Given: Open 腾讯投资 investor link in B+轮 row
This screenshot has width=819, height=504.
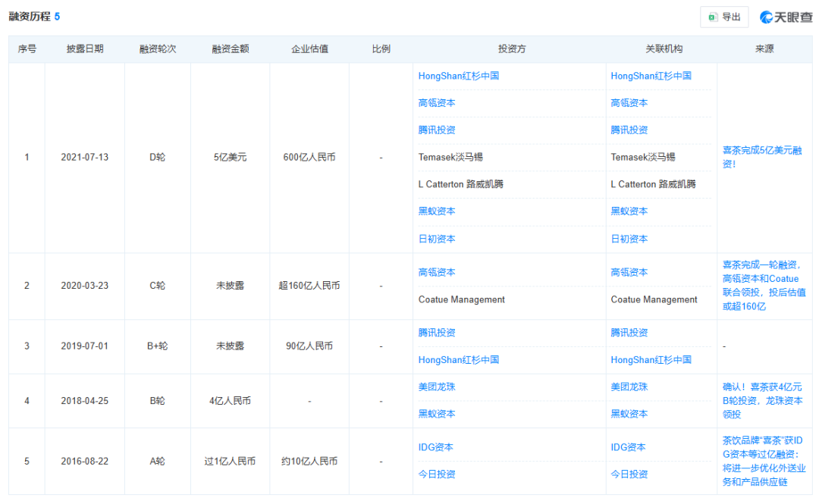Looking at the screenshot, I should click(437, 333).
